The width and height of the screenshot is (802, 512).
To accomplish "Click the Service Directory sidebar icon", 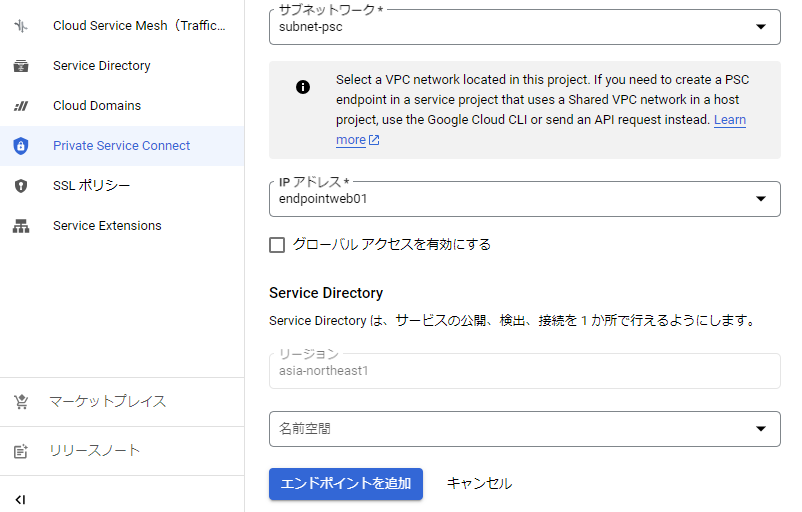I will tap(21, 66).
